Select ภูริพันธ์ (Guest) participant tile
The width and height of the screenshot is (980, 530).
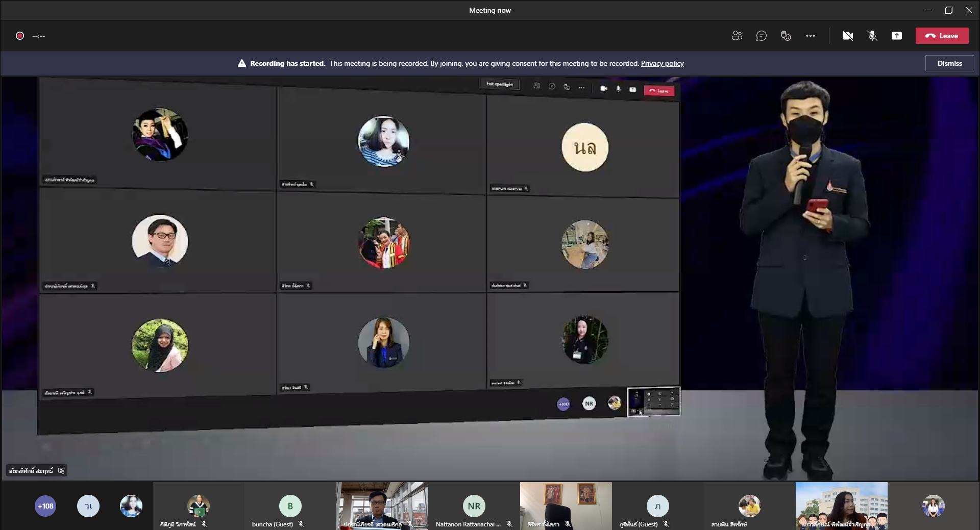click(658, 506)
